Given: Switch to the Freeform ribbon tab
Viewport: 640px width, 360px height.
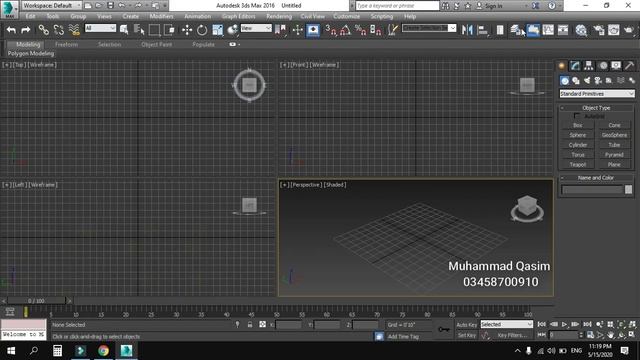Looking at the screenshot, I should (67, 44).
